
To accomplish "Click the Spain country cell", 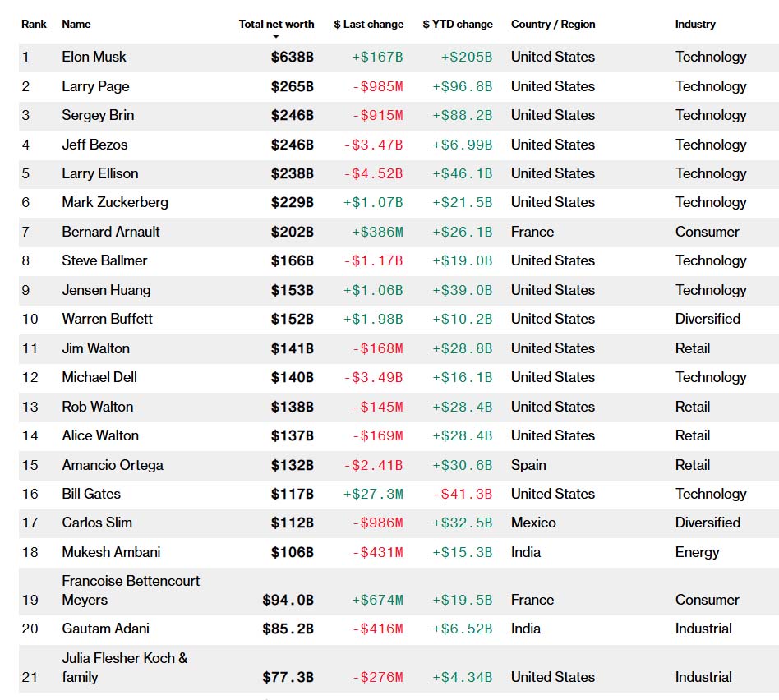I will (x=528, y=465).
